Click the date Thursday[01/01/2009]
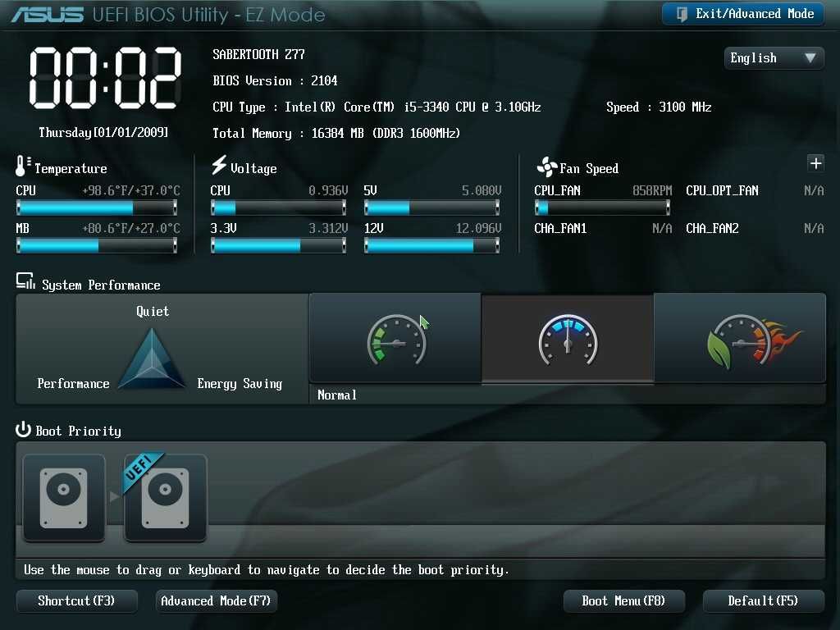Image resolution: width=840 pixels, height=630 pixels. tap(103, 132)
